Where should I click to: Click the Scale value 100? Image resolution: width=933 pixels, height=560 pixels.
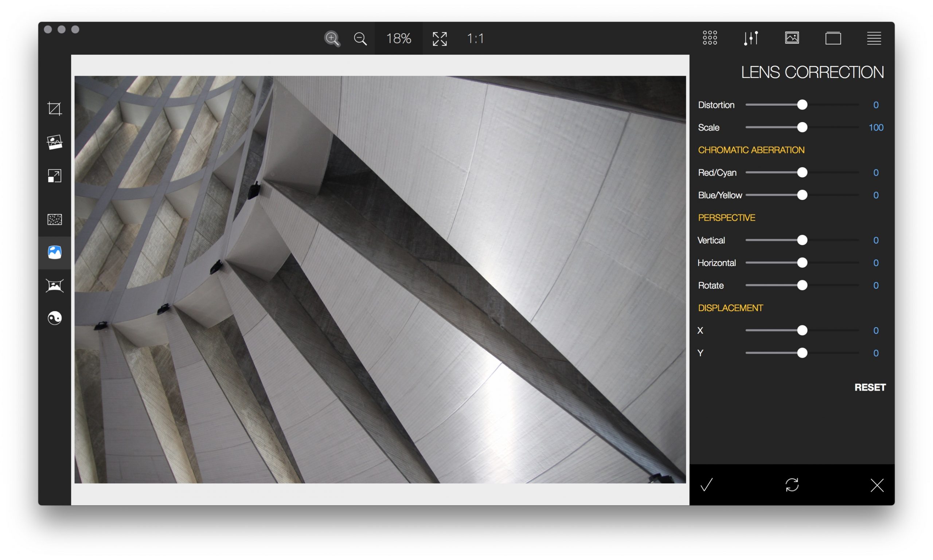[876, 128]
